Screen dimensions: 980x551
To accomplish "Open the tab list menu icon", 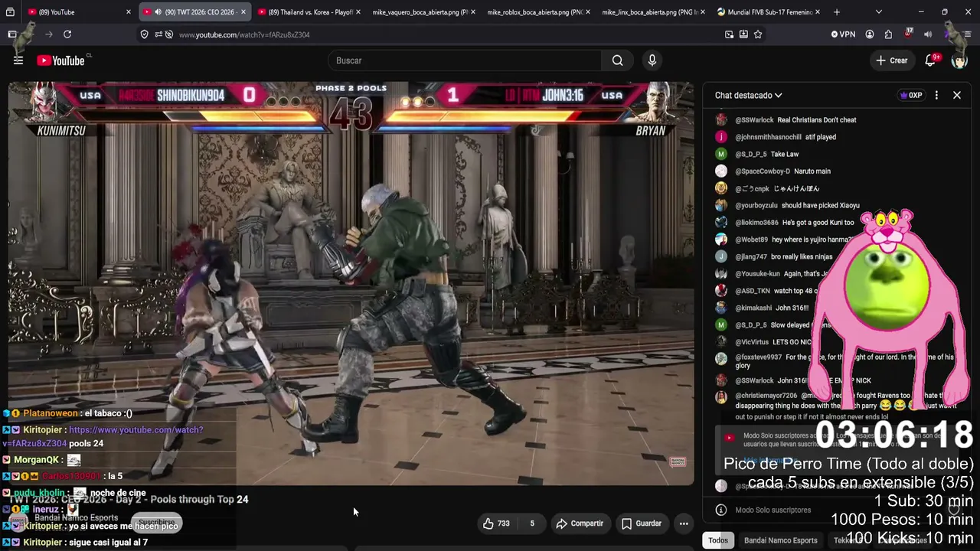I will pyautogui.click(x=10, y=12).
